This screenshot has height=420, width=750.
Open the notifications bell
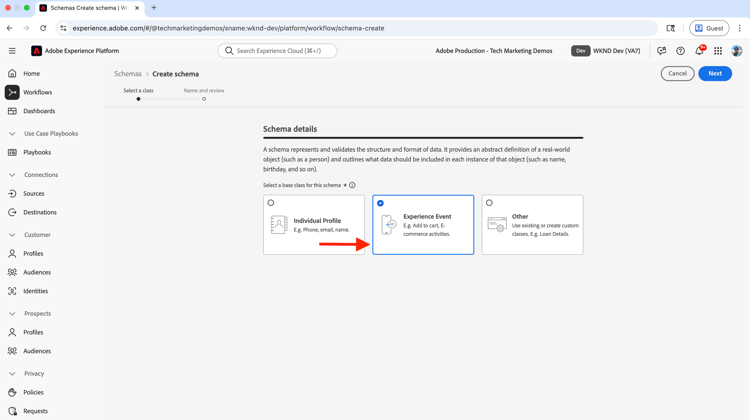(x=699, y=51)
